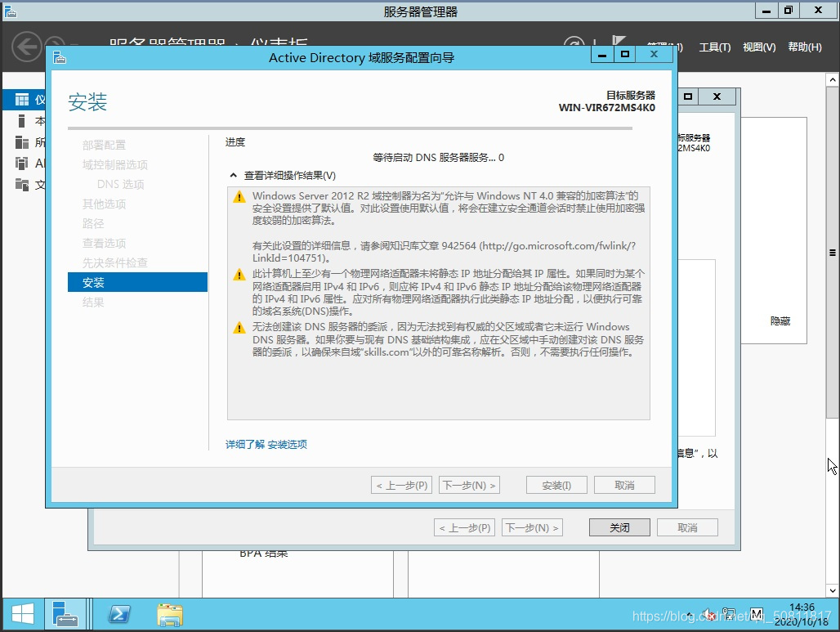Image resolution: width=840 pixels, height=632 pixels.
Task: Open Server Manager from the taskbar
Action: click(65, 614)
